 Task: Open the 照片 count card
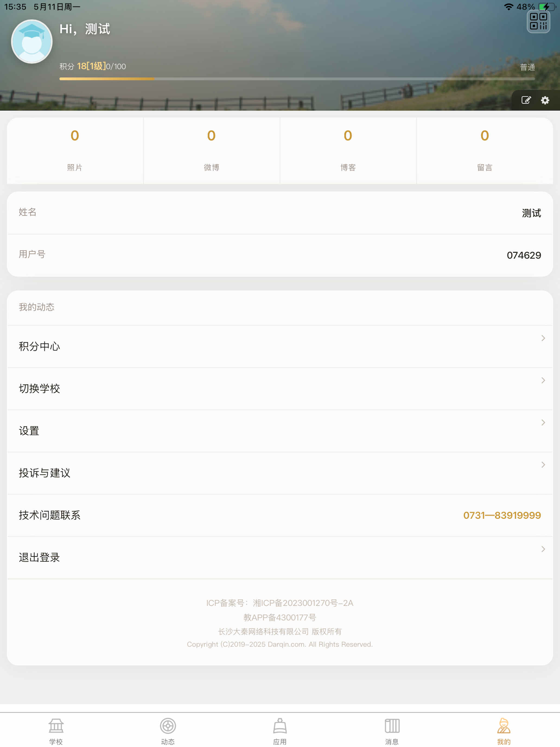point(75,151)
